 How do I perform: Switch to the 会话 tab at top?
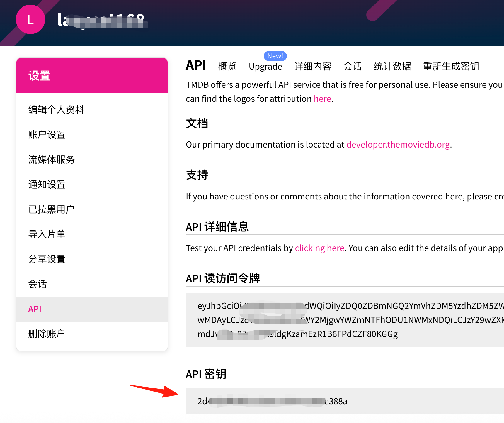point(353,66)
